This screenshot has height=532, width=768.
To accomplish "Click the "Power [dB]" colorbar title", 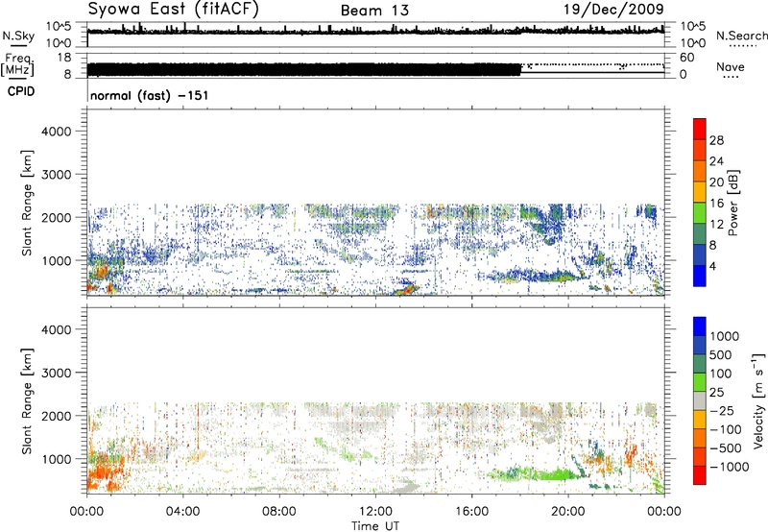I will [732, 203].
